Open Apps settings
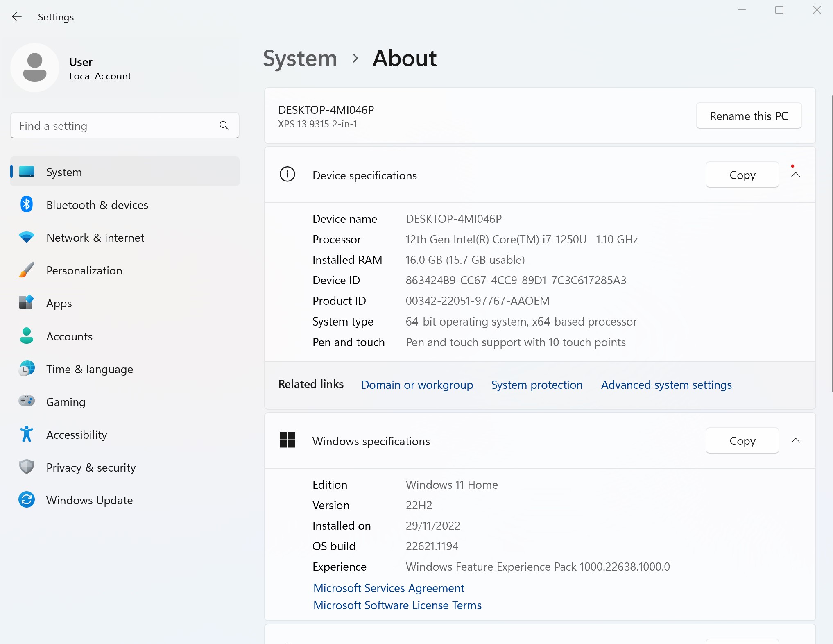Image resolution: width=833 pixels, height=644 pixels. coord(125,303)
